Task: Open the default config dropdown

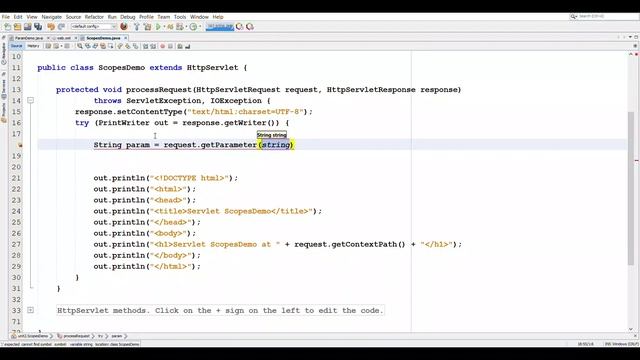Action: [x=93, y=27]
